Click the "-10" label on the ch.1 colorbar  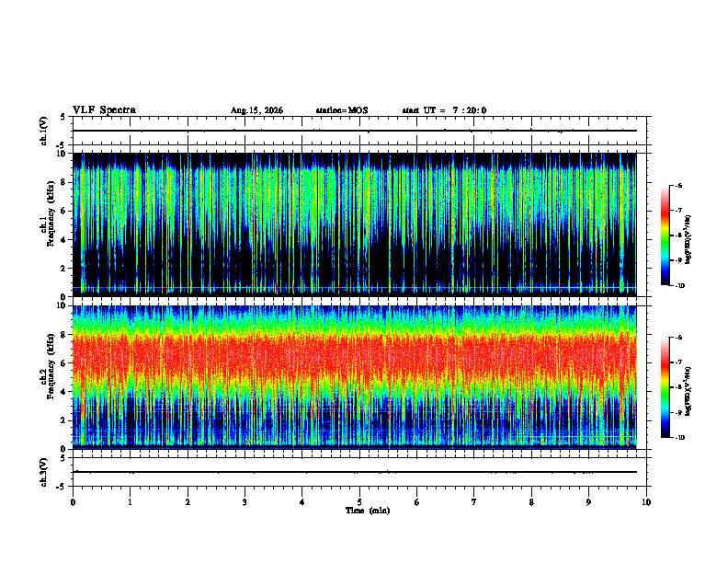click(x=680, y=286)
